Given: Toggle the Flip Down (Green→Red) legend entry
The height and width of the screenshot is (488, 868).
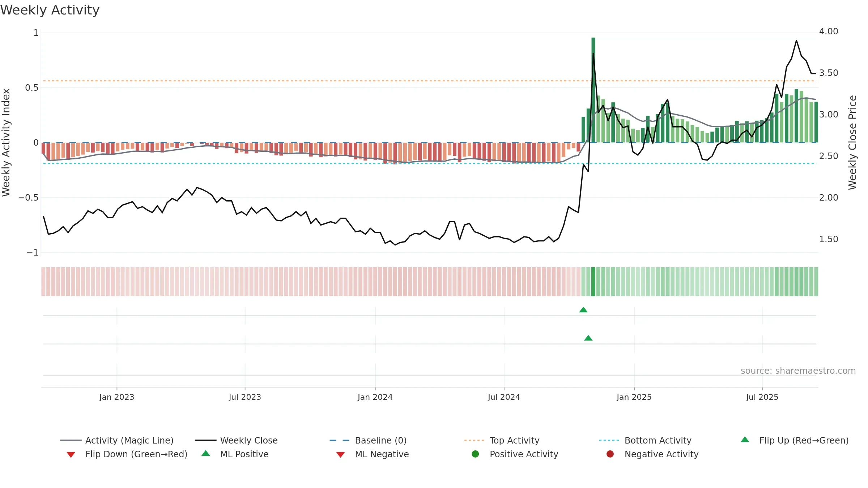Looking at the screenshot, I should tap(127, 454).
